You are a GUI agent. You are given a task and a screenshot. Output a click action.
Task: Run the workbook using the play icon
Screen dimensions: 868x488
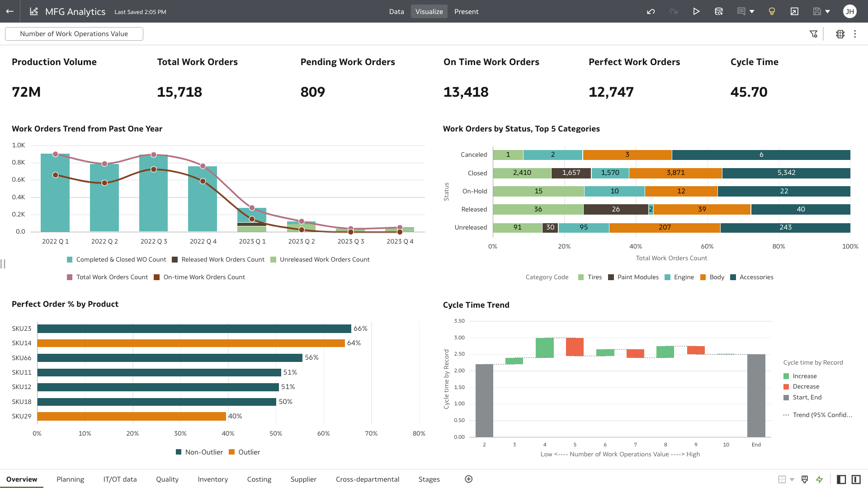coord(697,11)
